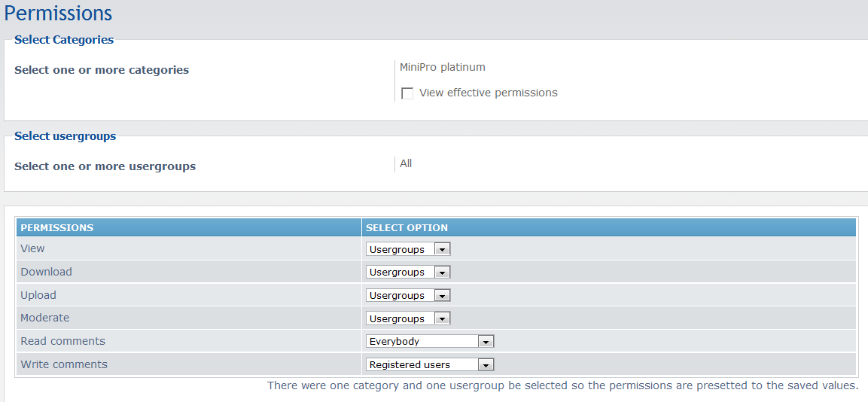Open the Upload permission dropdown
This screenshot has height=402, width=868.
[408, 296]
